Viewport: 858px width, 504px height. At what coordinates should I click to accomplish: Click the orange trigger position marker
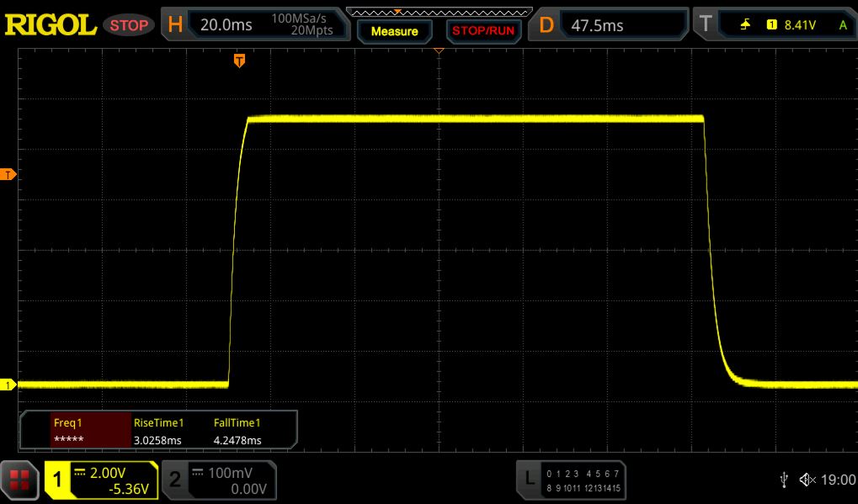coord(239,61)
